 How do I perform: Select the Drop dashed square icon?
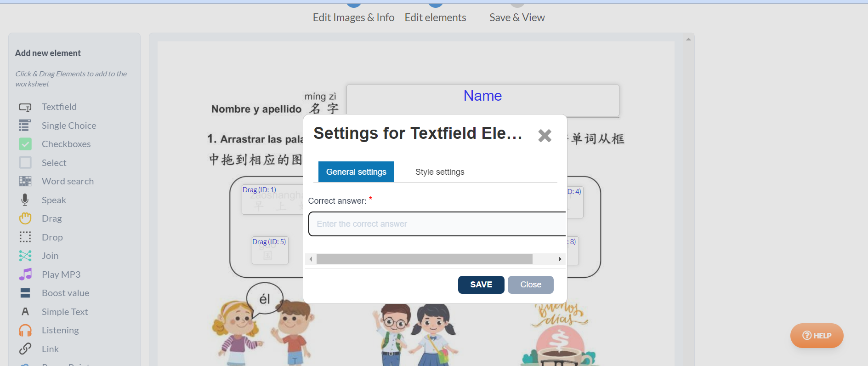click(x=25, y=237)
